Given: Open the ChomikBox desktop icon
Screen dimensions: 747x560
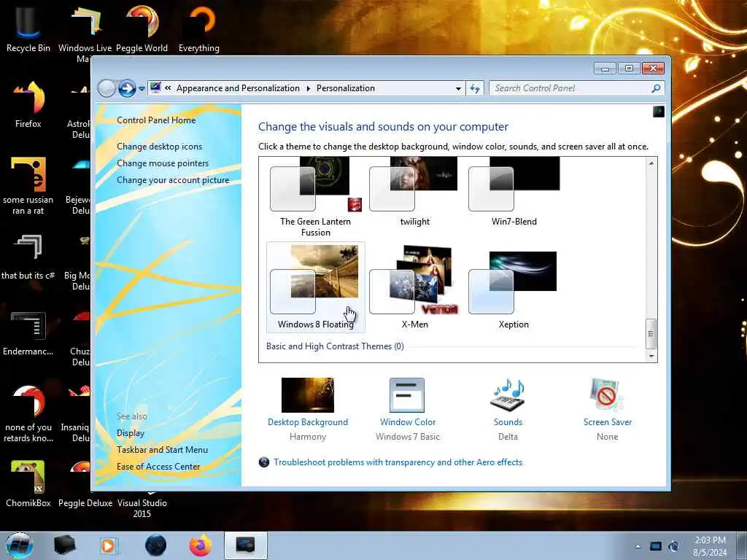Looking at the screenshot, I should pos(28,483).
